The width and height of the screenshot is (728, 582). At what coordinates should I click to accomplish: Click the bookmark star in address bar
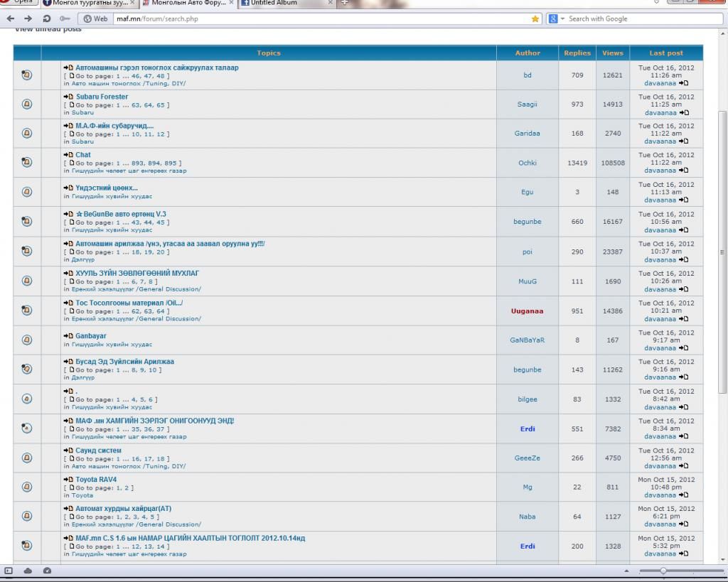pos(535,19)
